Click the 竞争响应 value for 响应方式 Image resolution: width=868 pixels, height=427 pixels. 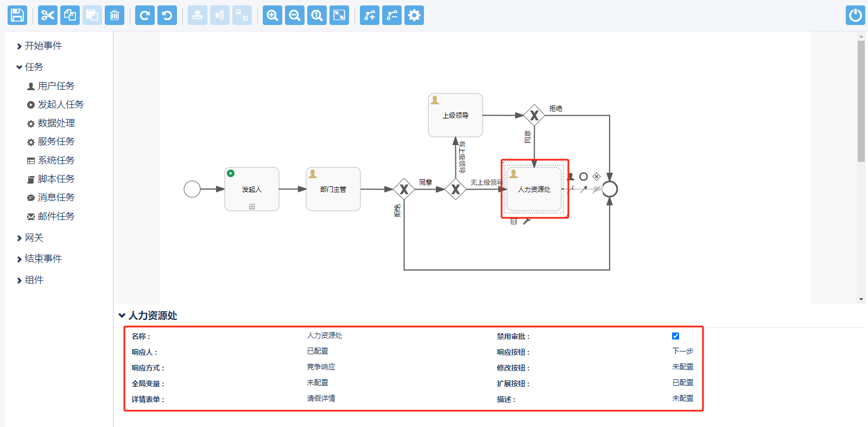pyautogui.click(x=321, y=367)
